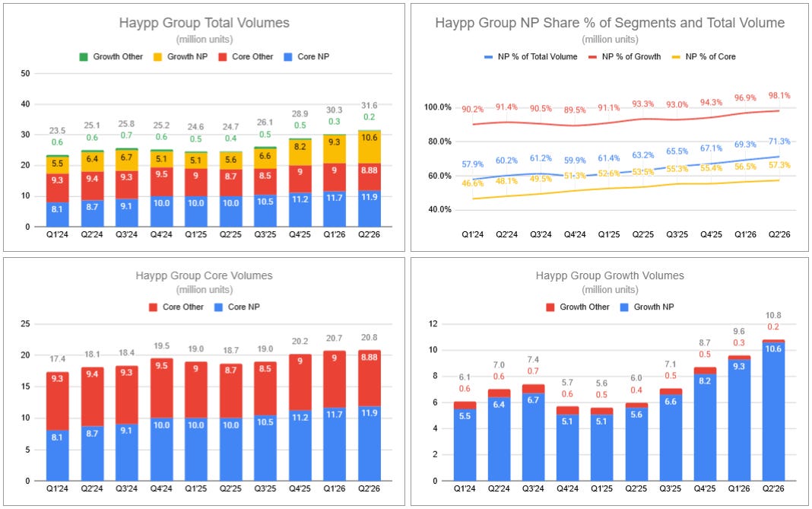The height and width of the screenshot is (509, 812).
Task: Click the '20.8' total label in Core Volumes chart
Action: 370,338
